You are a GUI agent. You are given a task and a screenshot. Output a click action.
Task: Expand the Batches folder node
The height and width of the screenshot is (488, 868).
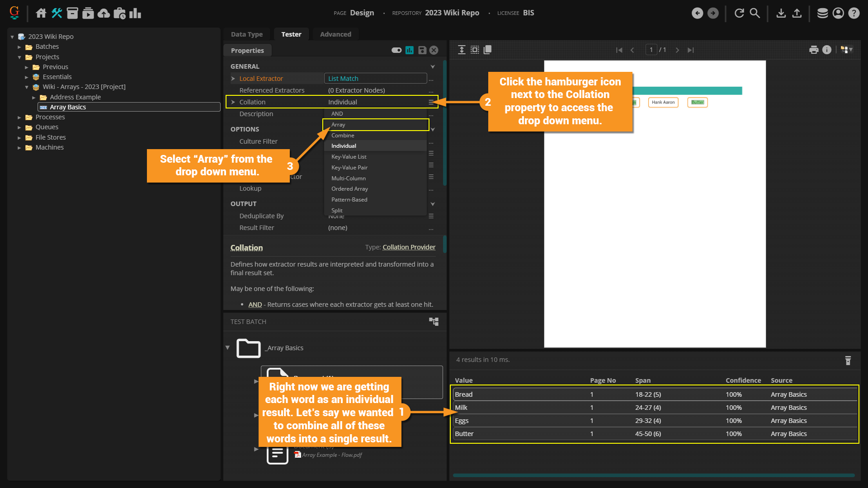tap(19, 47)
